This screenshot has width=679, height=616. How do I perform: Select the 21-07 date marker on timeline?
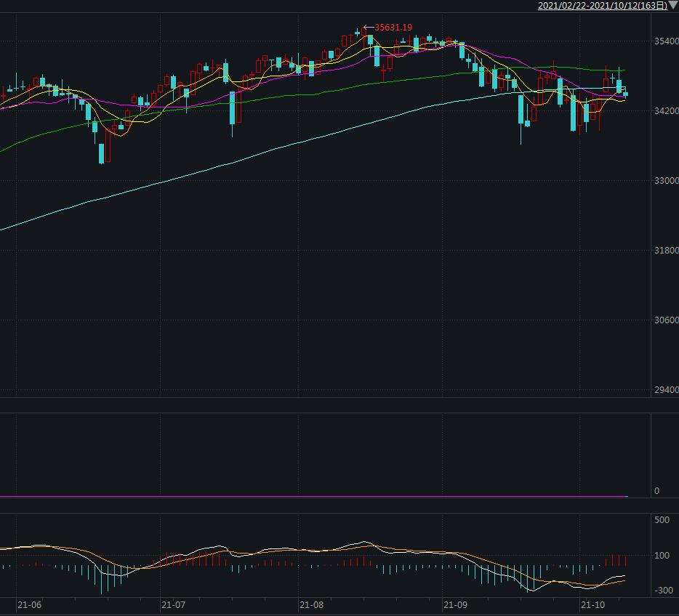pyautogui.click(x=173, y=604)
